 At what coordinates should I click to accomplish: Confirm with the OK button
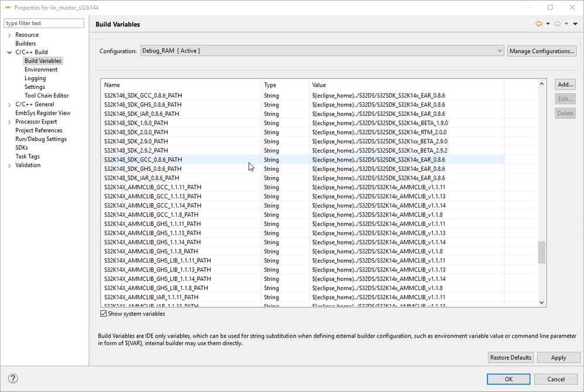[509, 379]
